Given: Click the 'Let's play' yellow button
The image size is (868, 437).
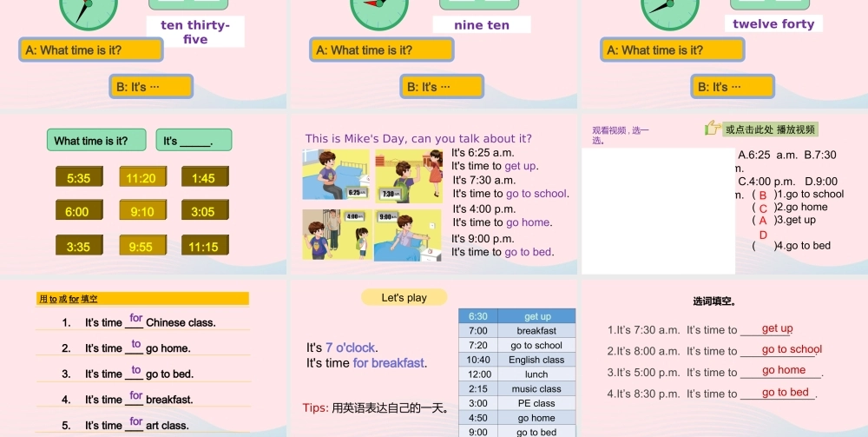Looking at the screenshot, I should [404, 297].
